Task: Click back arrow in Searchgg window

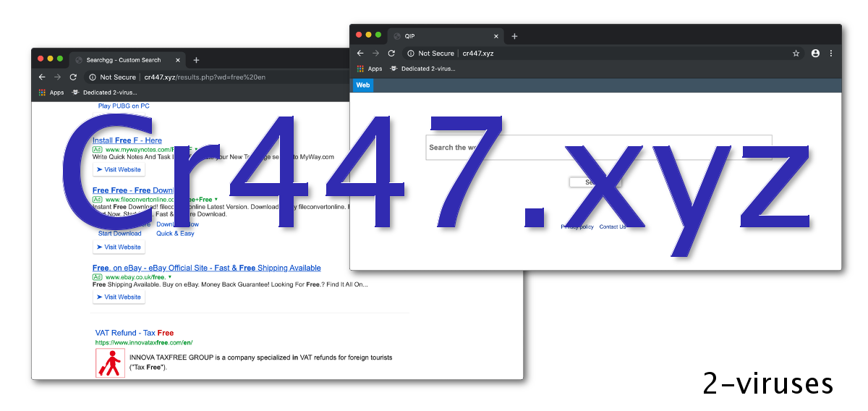Action: (42, 77)
